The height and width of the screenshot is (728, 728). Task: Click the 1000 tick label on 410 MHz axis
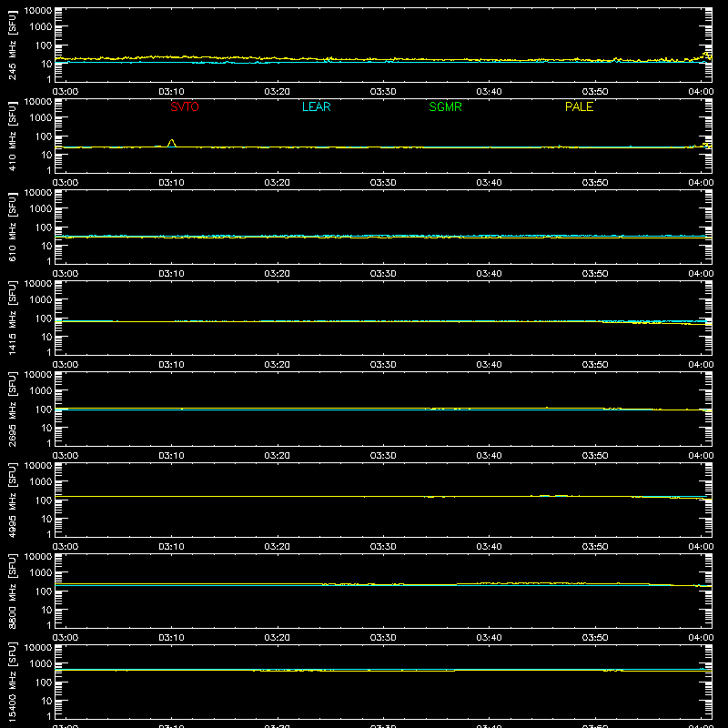tap(41, 118)
